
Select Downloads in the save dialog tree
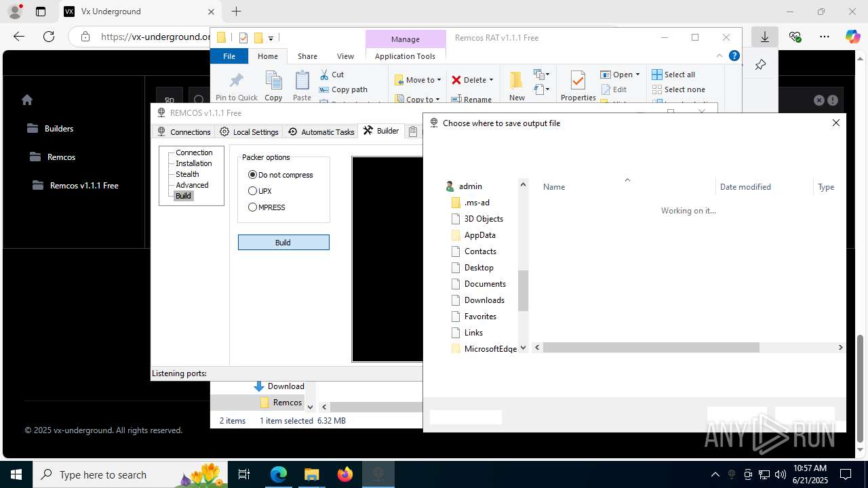(x=477, y=300)
